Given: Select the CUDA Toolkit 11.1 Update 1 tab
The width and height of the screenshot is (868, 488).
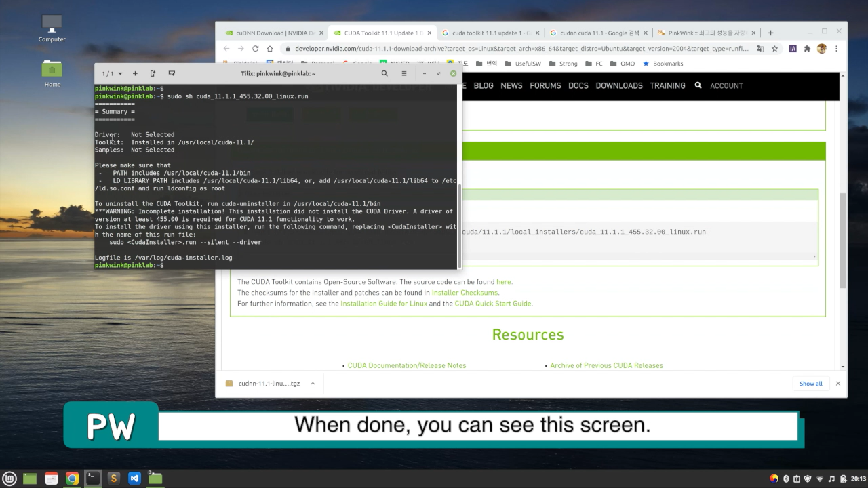Looking at the screenshot, I should click(381, 33).
